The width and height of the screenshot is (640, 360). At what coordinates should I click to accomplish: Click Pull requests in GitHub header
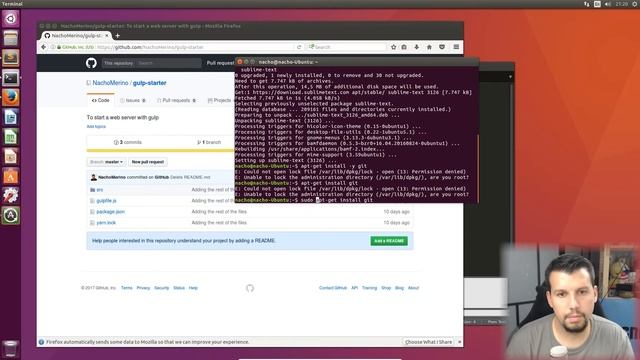tap(220, 63)
